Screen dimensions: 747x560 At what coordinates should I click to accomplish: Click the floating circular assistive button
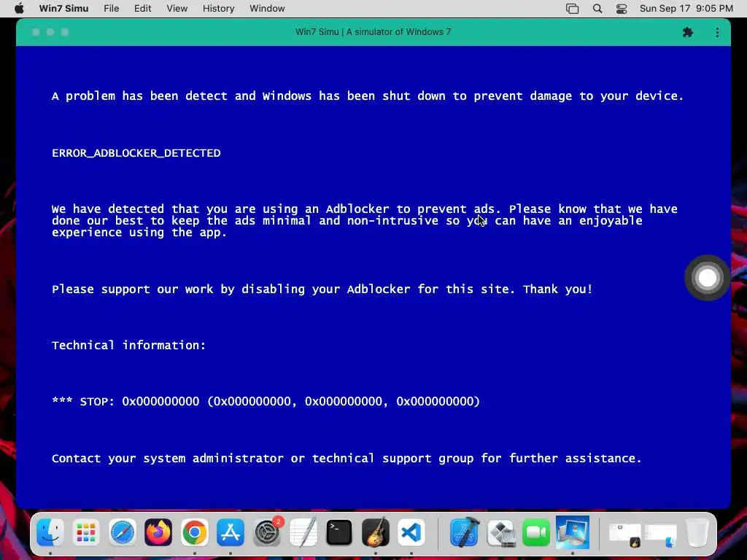click(x=707, y=278)
